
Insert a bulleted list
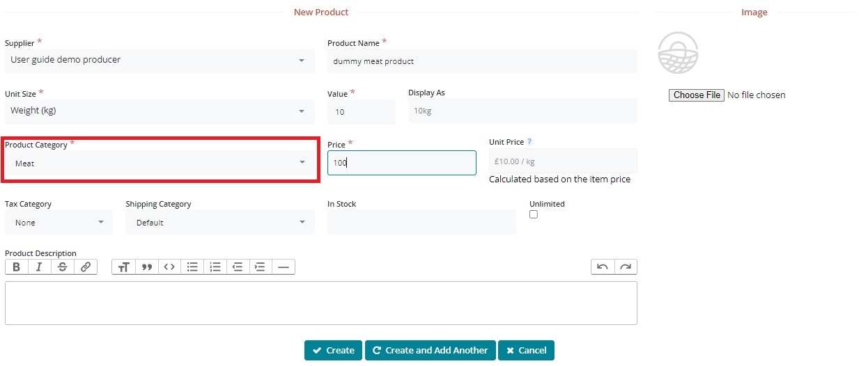[192, 267]
